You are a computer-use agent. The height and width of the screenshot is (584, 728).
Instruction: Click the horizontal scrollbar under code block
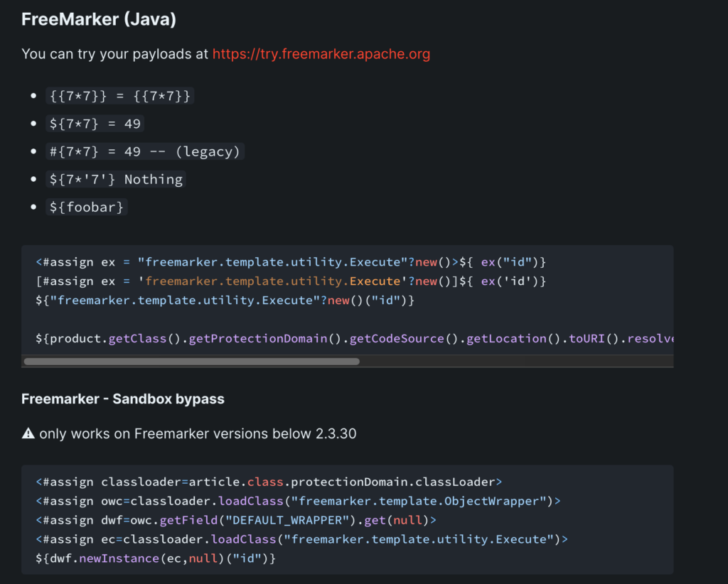click(192, 362)
